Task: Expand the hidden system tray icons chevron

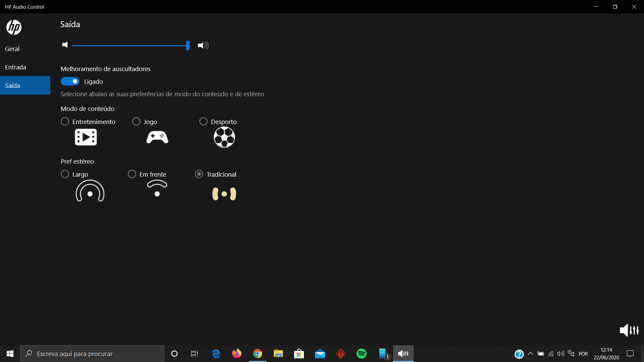Action: [x=531, y=354]
